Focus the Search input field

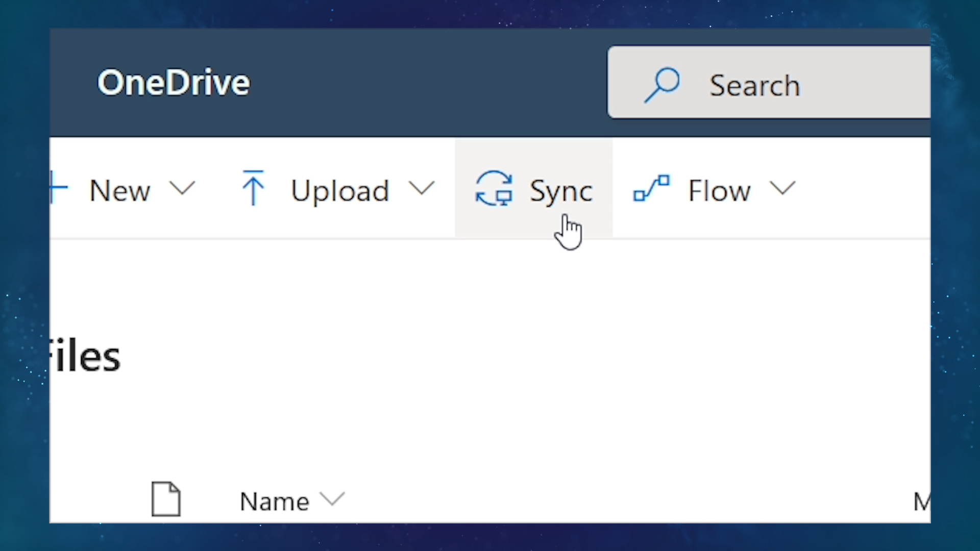769,83
